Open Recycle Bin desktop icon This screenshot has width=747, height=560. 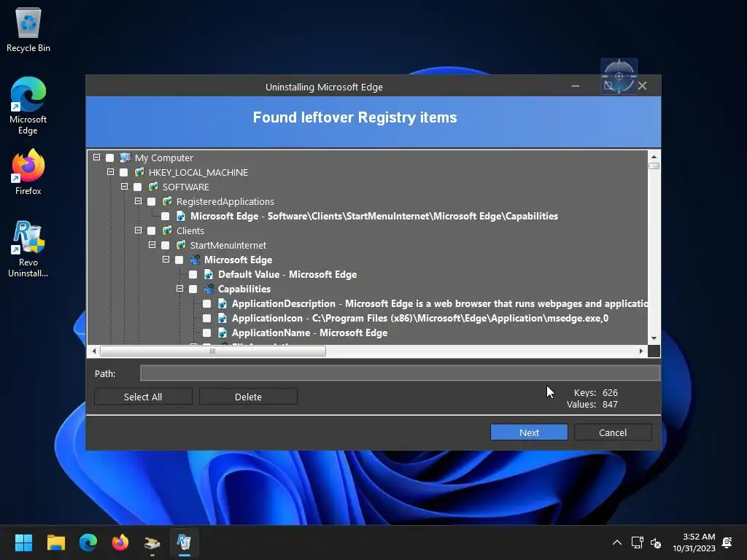click(x=28, y=30)
